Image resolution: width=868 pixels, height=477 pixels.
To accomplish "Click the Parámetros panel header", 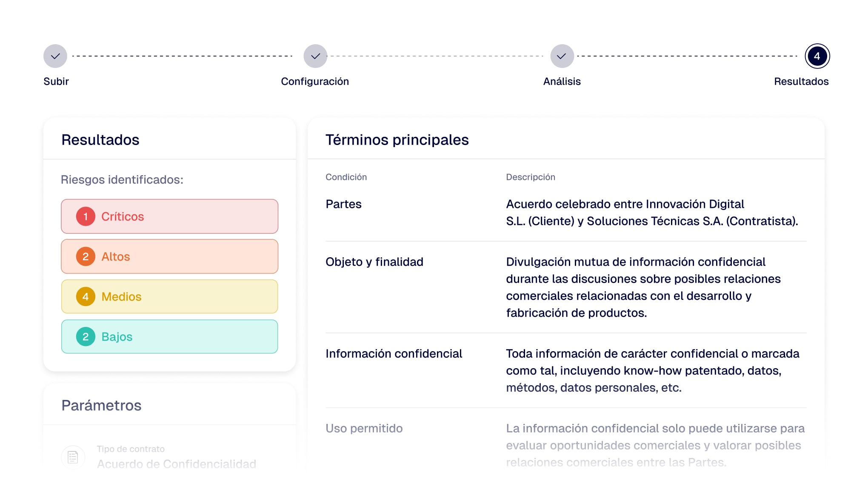I will (x=101, y=406).
